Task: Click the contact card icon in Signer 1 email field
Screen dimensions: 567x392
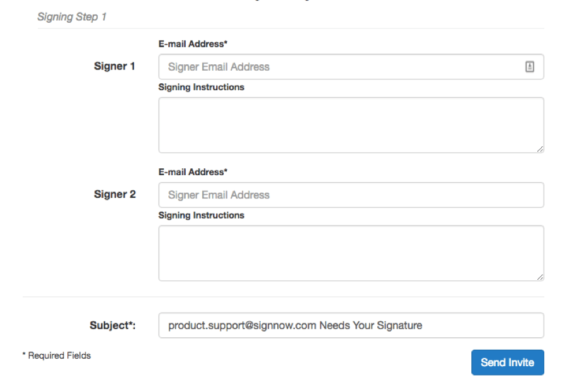Action: point(530,67)
